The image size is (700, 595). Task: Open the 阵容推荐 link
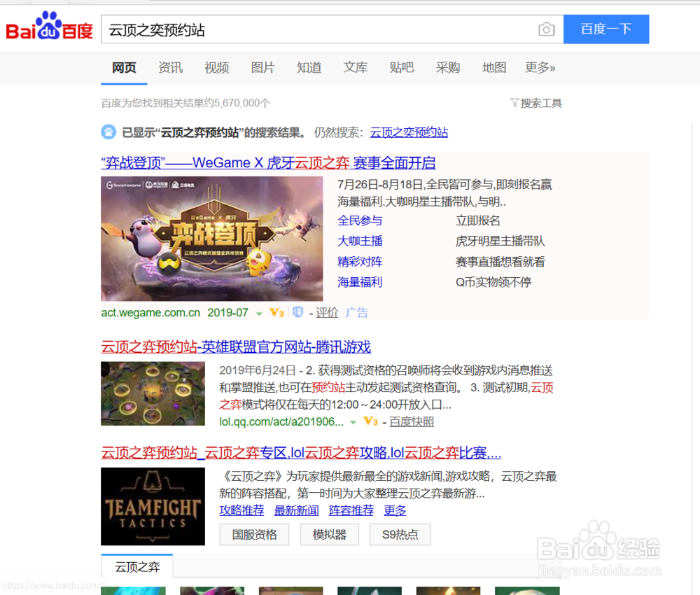point(351,510)
